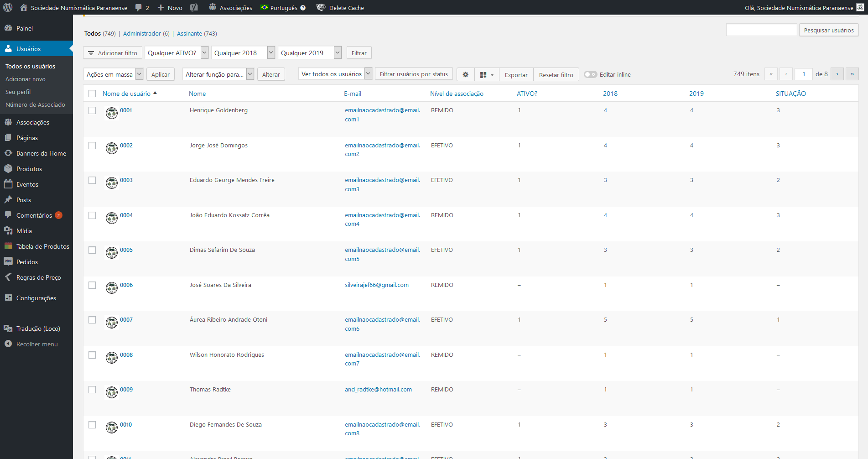The width and height of the screenshot is (868, 459).
Task: Open the gear settings icon in toolbar
Action: 466,74
